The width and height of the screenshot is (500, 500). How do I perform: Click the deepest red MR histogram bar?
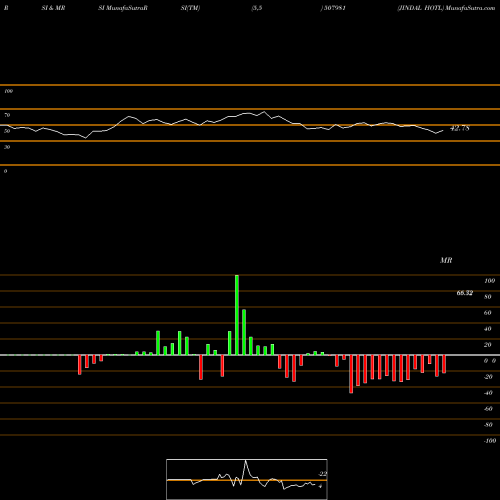351,374
